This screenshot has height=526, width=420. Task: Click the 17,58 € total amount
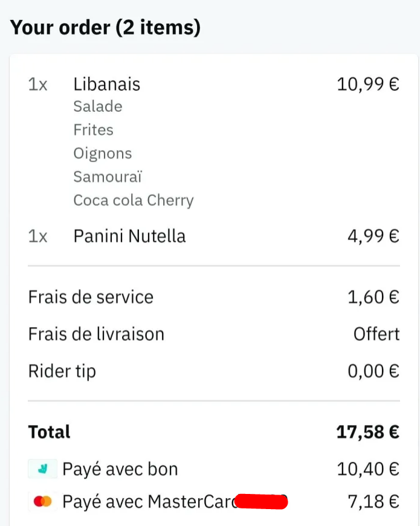(367, 432)
